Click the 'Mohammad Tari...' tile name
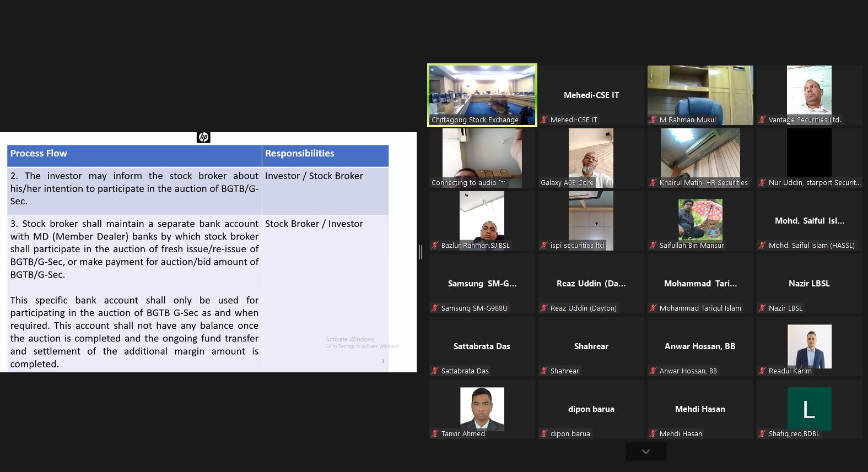This screenshot has width=868, height=472. [700, 284]
